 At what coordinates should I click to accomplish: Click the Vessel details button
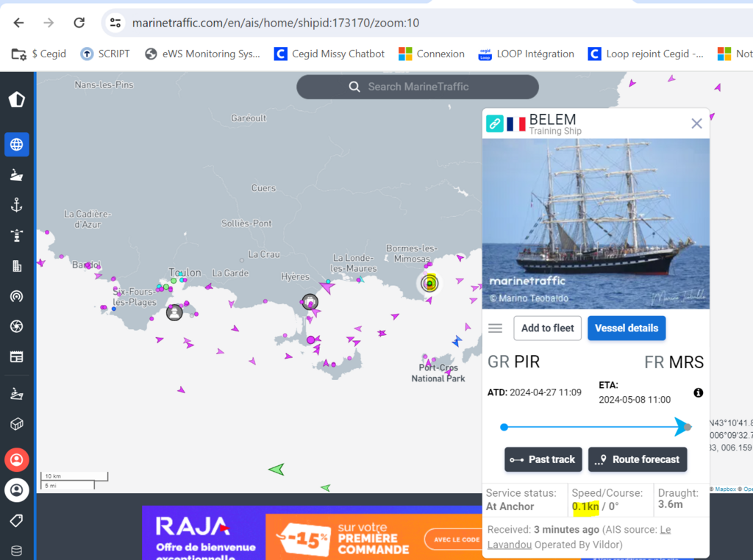pos(627,329)
